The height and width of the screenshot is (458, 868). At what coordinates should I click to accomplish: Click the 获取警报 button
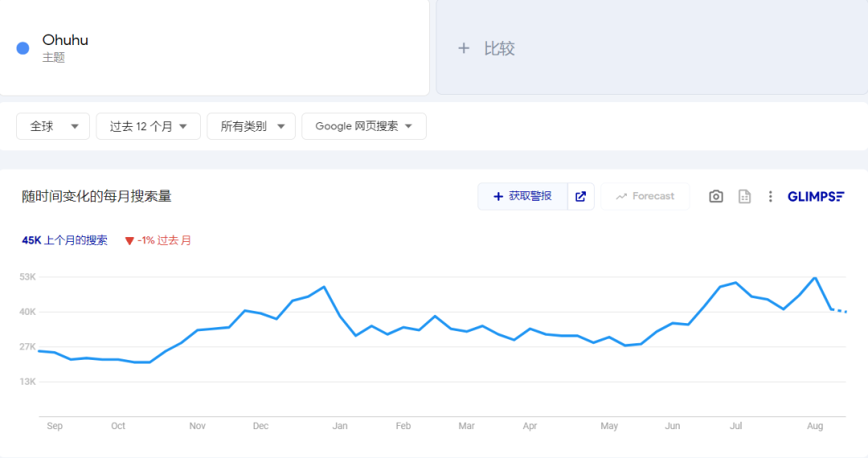tap(523, 196)
